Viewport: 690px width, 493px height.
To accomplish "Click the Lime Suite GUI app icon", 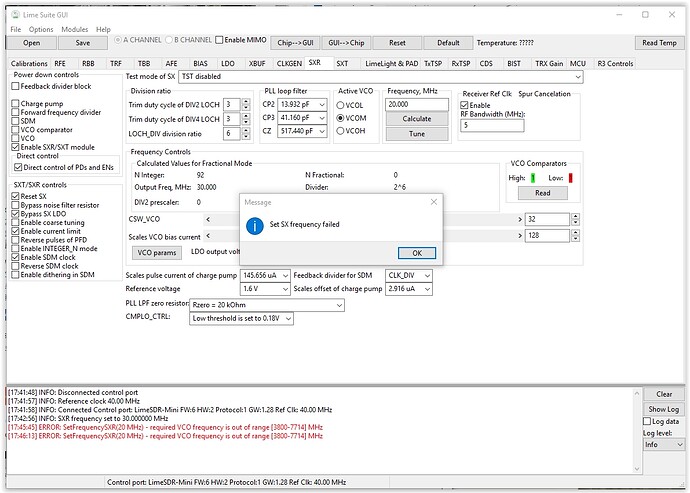I will tap(14, 14).
